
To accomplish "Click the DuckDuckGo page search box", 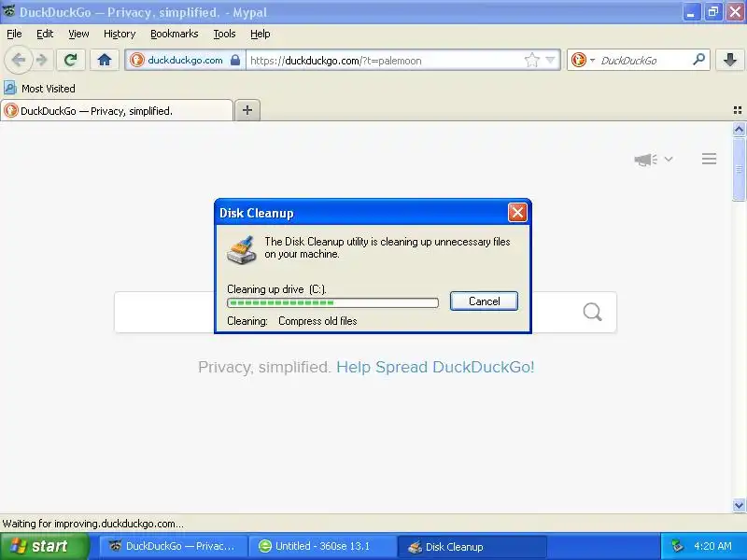I will (x=365, y=313).
